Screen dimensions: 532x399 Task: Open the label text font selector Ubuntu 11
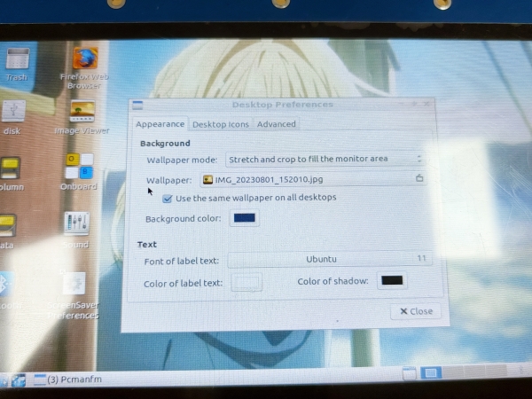tap(329, 260)
